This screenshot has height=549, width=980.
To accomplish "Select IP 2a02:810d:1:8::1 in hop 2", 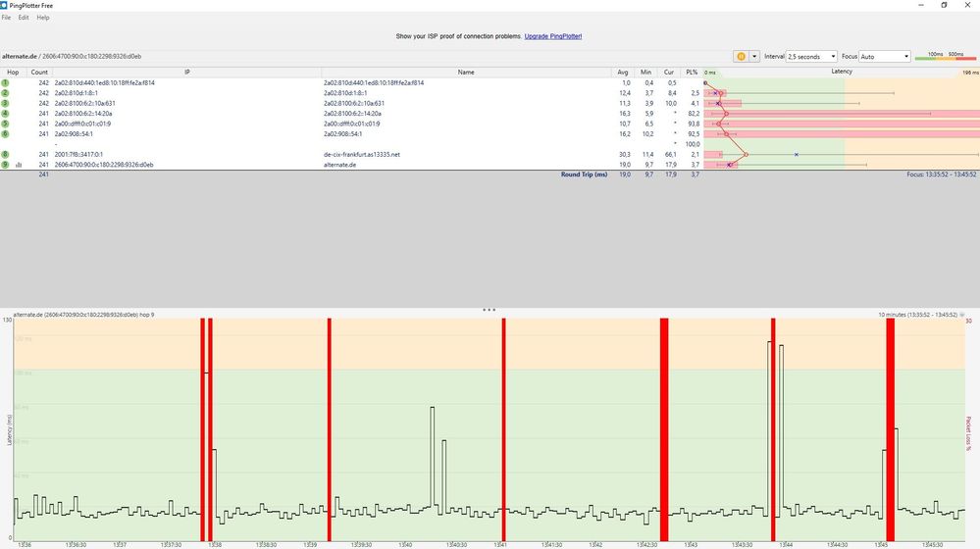I will point(76,93).
